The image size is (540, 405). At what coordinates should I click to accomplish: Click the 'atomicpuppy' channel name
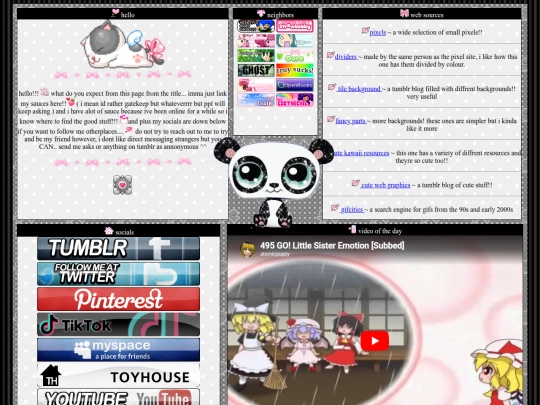pyautogui.click(x=275, y=254)
